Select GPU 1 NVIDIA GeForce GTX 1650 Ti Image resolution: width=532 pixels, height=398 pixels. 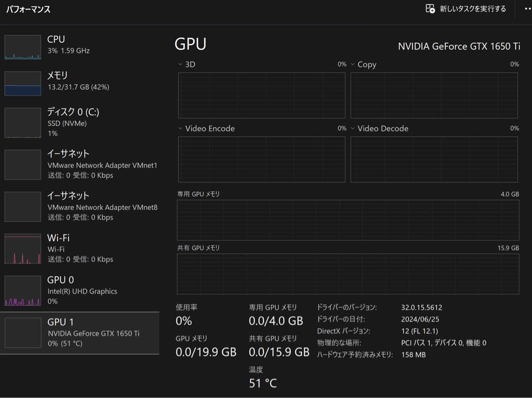79,333
